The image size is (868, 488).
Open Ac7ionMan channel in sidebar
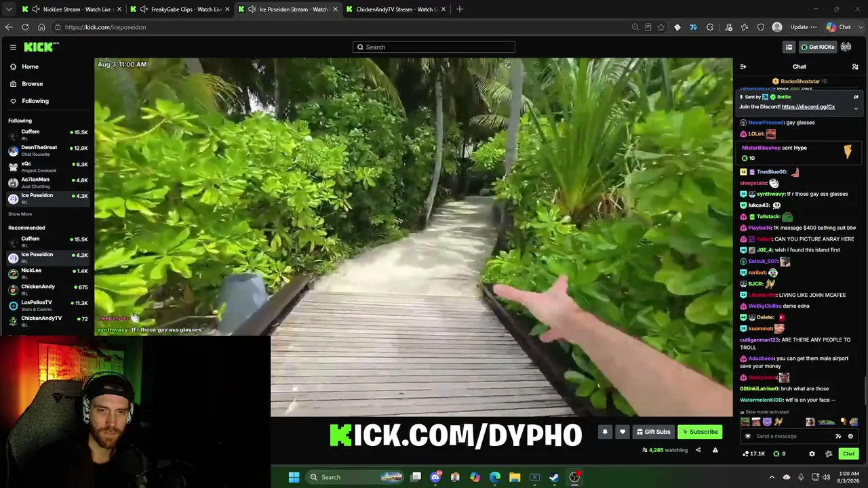[x=47, y=182]
